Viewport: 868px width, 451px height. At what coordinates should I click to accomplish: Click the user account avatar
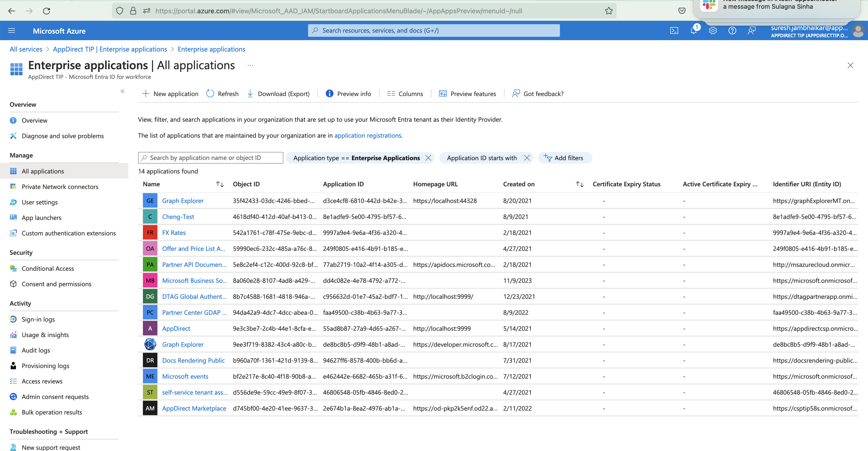[858, 31]
